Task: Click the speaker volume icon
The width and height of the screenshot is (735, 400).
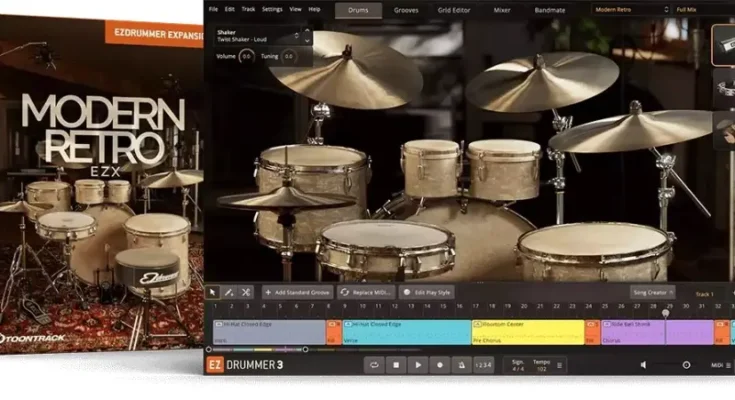Action: tap(643, 365)
